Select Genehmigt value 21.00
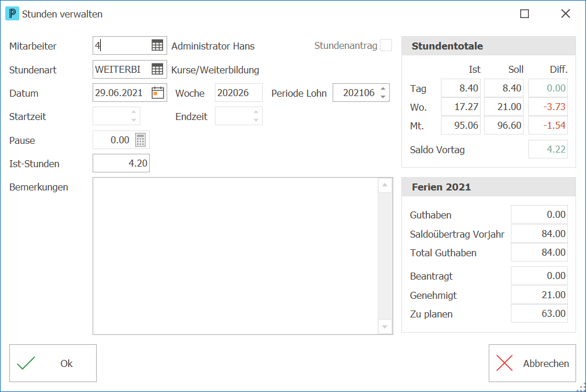Screen dimensions: 586x392 coord(539,295)
